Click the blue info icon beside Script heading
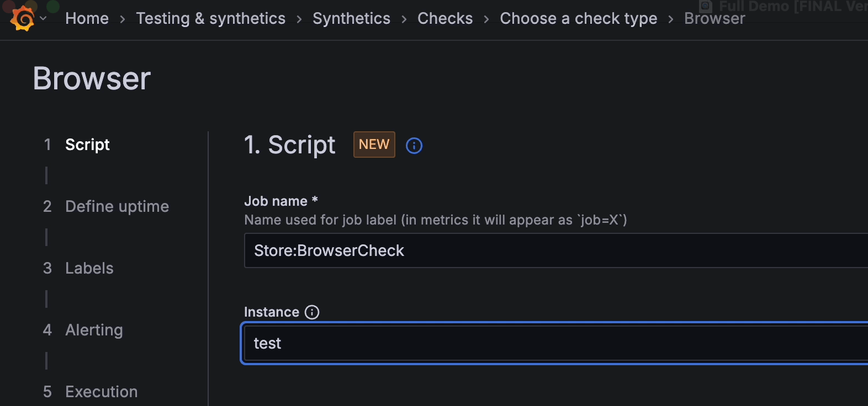Screen dimensions: 868x406 (x=414, y=146)
